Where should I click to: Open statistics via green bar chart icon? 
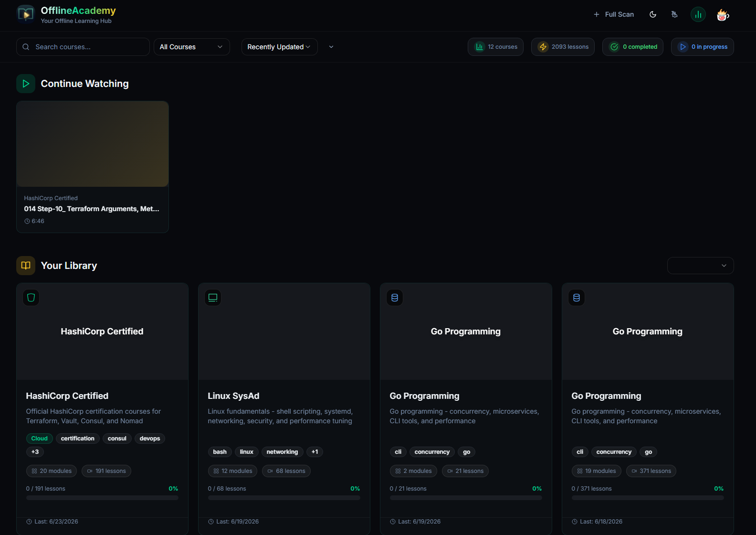[698, 14]
